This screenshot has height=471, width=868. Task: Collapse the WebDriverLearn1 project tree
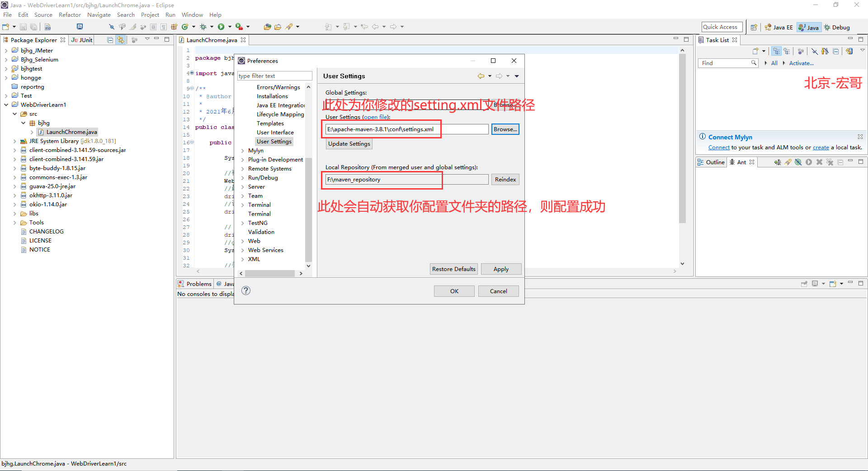pyautogui.click(x=6, y=105)
